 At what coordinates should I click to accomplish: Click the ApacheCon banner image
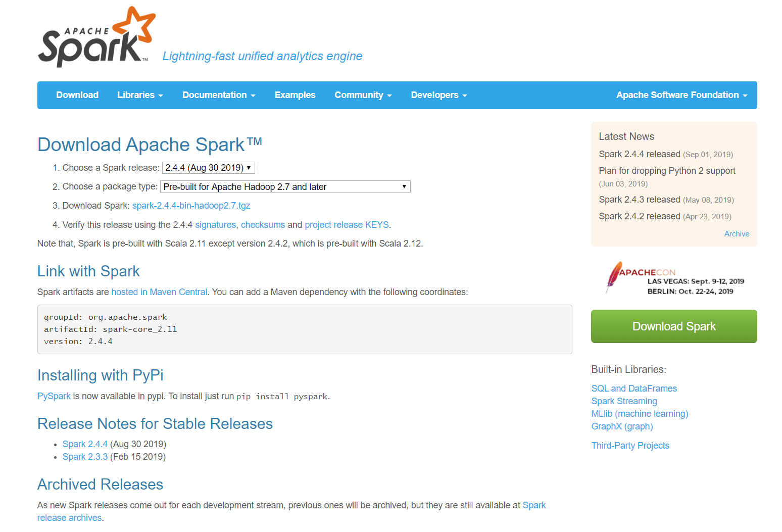[674, 278]
